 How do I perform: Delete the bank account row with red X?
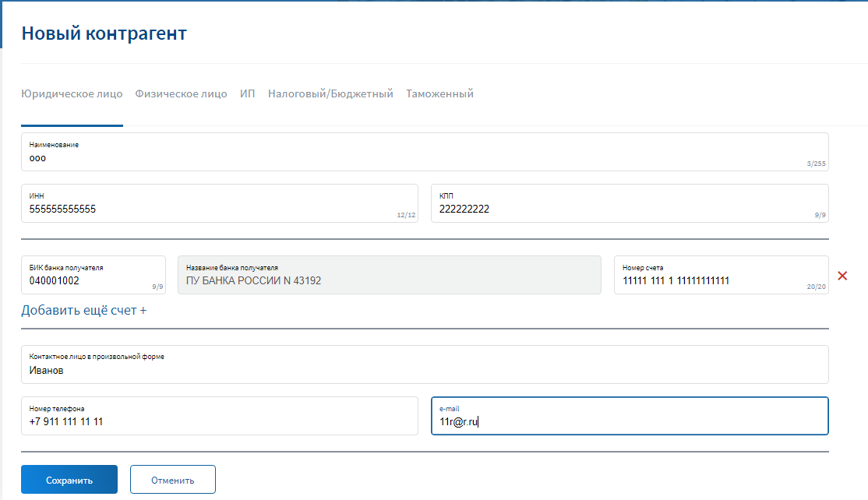[x=842, y=276]
